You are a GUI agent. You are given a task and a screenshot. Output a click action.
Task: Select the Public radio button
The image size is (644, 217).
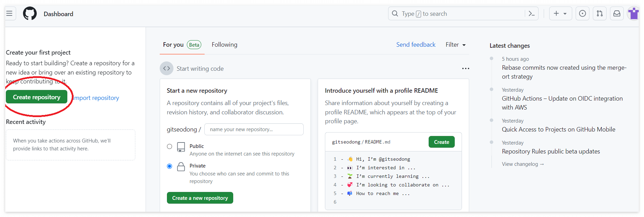point(169,146)
